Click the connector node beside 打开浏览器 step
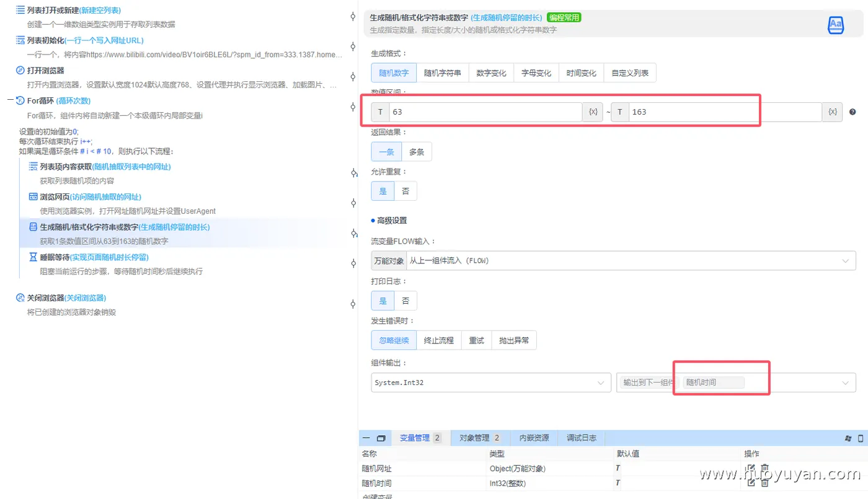868x499 pixels. 353,77
